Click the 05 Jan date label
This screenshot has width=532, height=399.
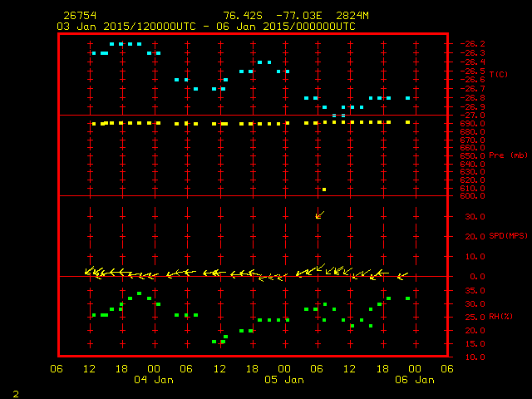point(283,380)
